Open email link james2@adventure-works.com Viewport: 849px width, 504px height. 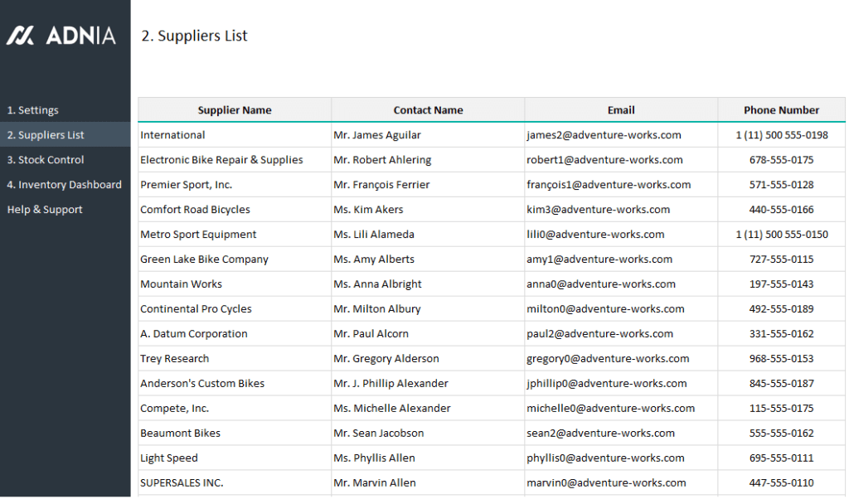603,134
